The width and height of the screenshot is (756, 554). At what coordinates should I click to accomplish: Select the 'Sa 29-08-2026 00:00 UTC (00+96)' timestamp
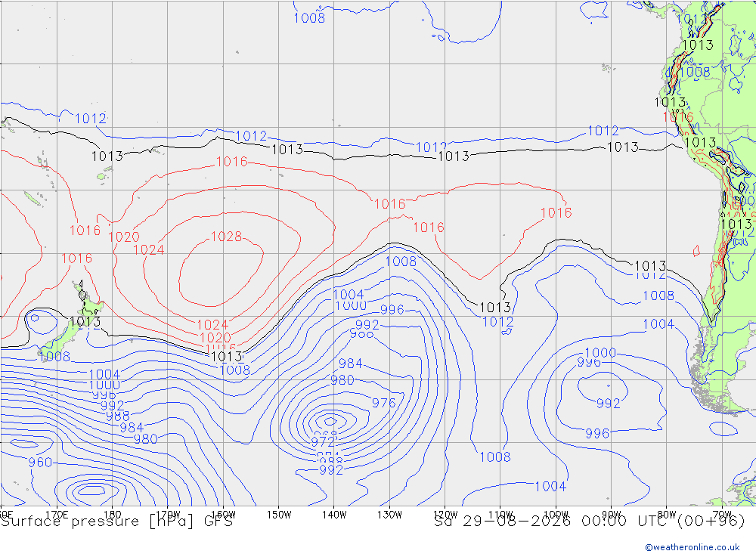tap(589, 522)
